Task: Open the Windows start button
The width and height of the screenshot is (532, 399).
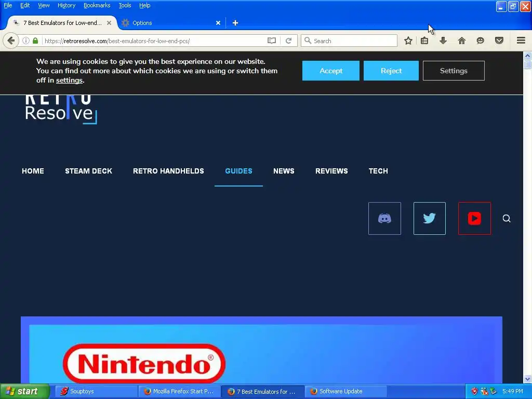Action: coord(25,392)
